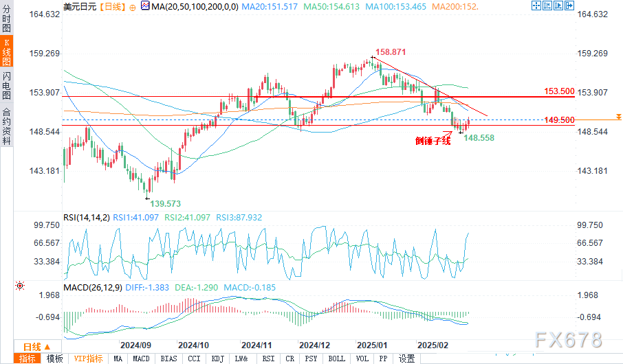Image resolution: width=623 pixels, height=364 pixels.
Task: Switch to the 分时图 side tab
Action: 7,23
